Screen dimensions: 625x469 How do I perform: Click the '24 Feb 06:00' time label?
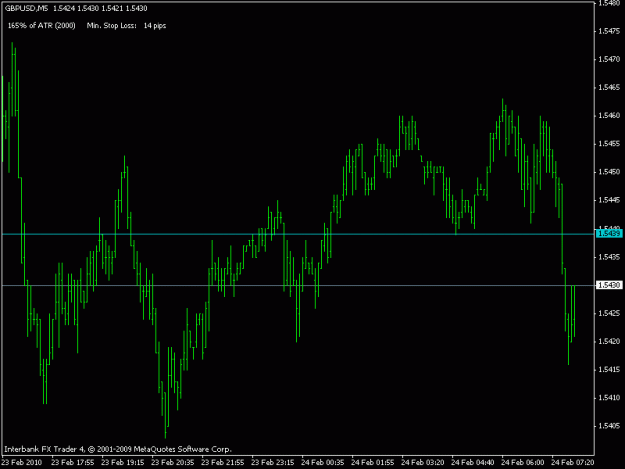tap(523, 462)
